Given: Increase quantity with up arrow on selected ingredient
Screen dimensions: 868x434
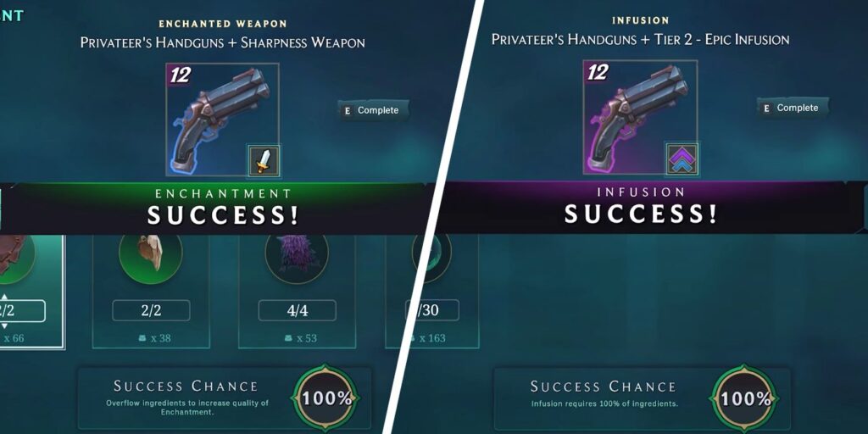Looking at the screenshot, I should coord(4,297).
